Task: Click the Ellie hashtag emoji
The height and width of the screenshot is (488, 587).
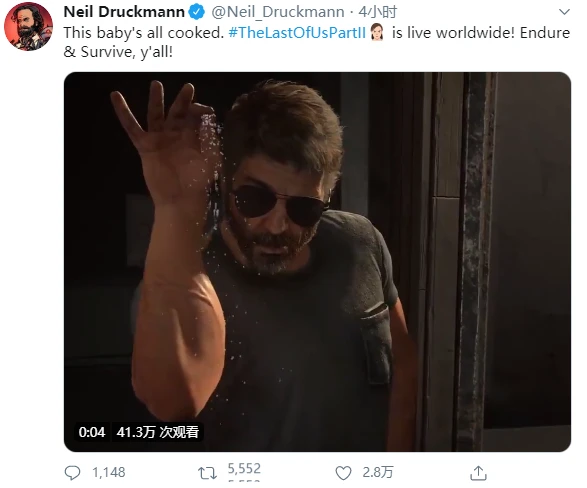Action: pyautogui.click(x=377, y=32)
